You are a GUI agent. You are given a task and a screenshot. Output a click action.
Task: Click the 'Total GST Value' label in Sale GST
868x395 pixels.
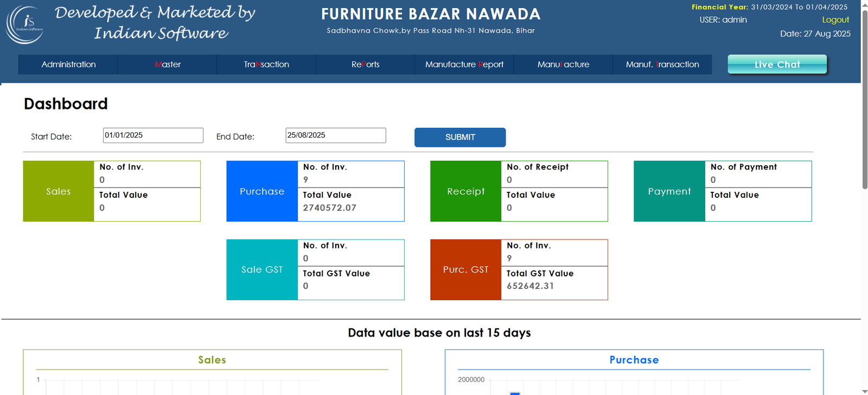[x=336, y=274]
